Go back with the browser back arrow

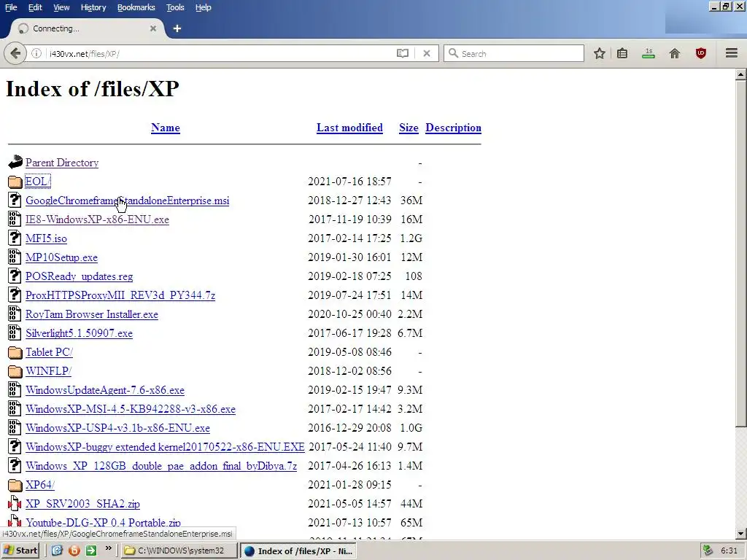pos(15,53)
